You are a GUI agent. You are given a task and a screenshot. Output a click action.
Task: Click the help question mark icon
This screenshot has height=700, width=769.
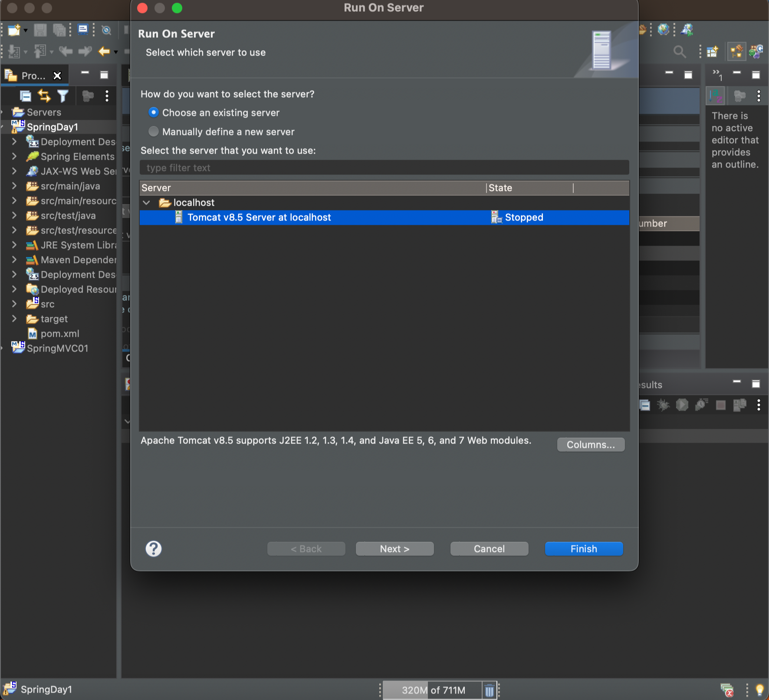(154, 549)
